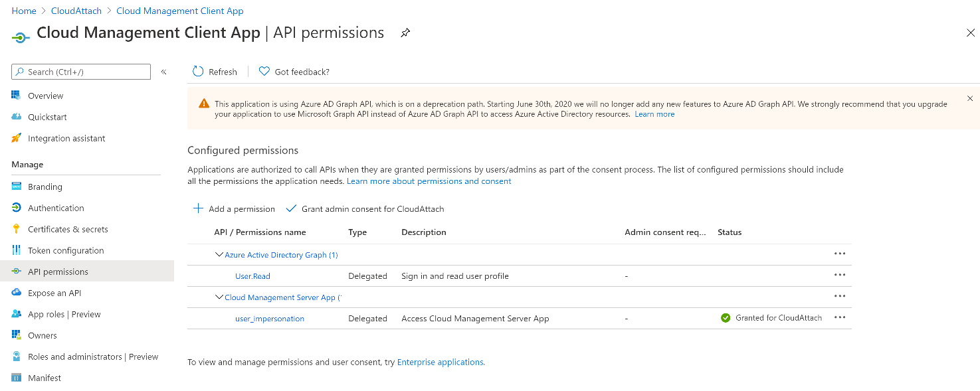Click the Overview icon in sidebar
This screenshot has width=980, height=391.
tap(17, 96)
